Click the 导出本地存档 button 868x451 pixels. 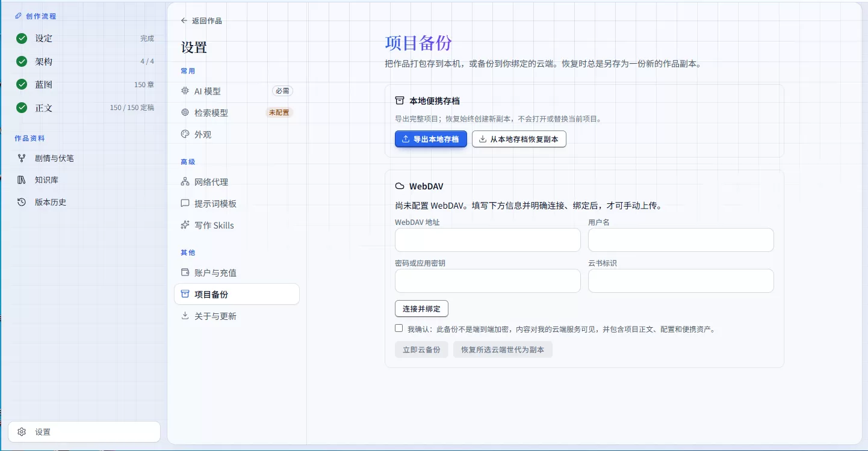pyautogui.click(x=431, y=139)
